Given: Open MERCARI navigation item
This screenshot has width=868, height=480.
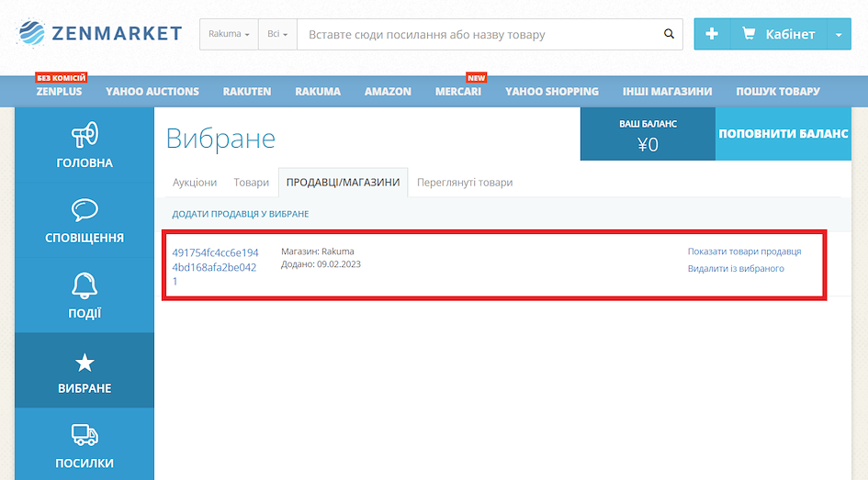Looking at the screenshot, I should coord(457,91).
